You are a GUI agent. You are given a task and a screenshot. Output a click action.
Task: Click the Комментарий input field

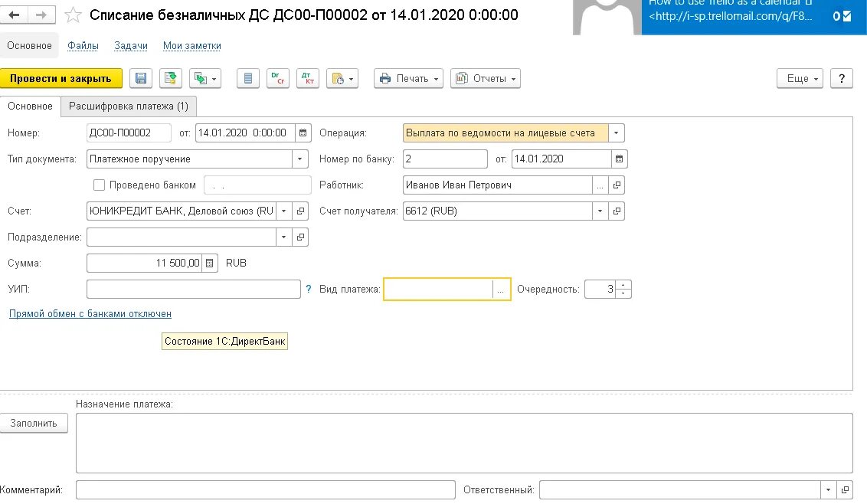(266, 490)
